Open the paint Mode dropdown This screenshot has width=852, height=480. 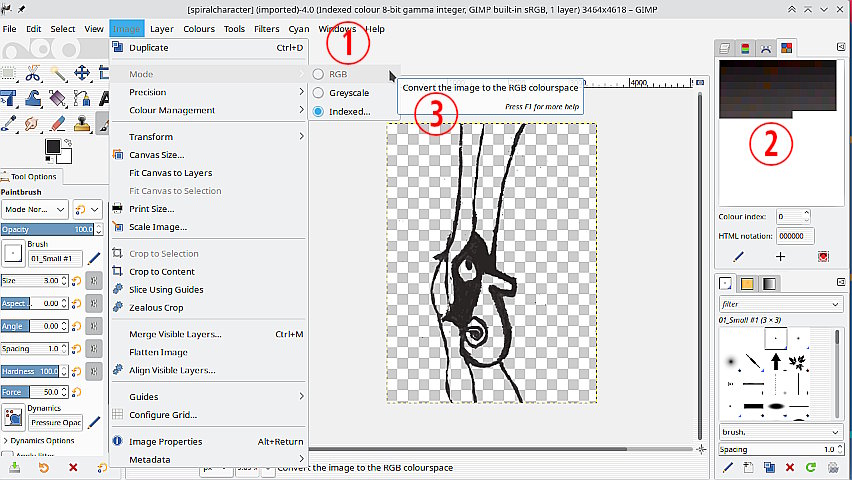click(x=34, y=209)
